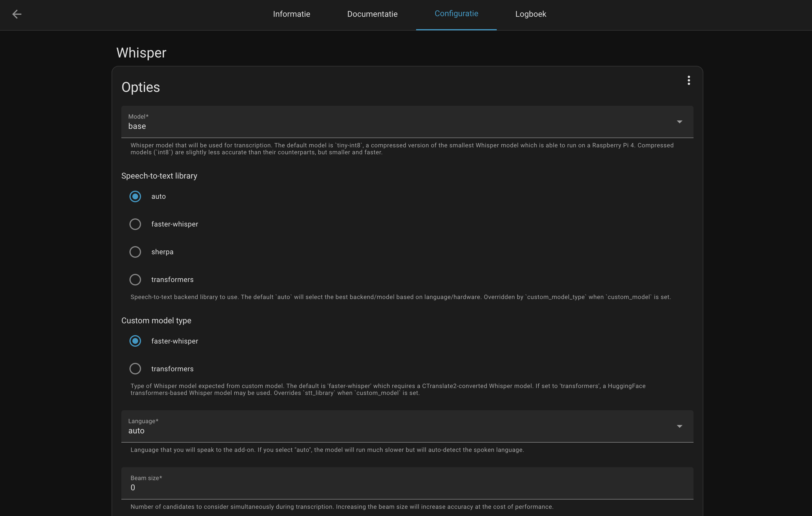
Task: Select the auto speech-to-text library
Action: 135,196
